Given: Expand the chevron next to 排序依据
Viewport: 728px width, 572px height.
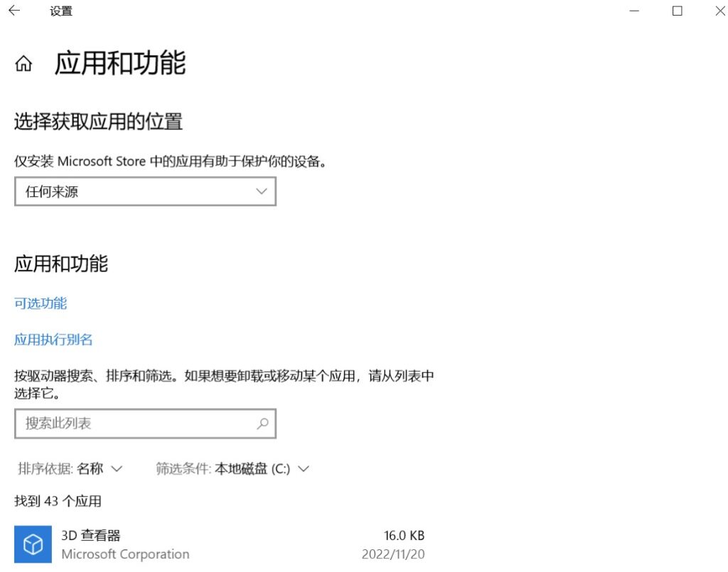Looking at the screenshot, I should tap(117, 469).
